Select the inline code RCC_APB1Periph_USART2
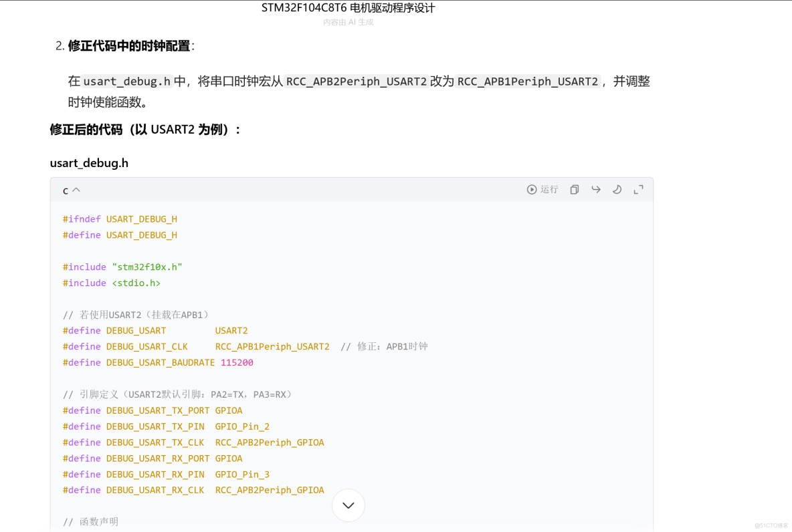This screenshot has width=792, height=532. click(528, 81)
